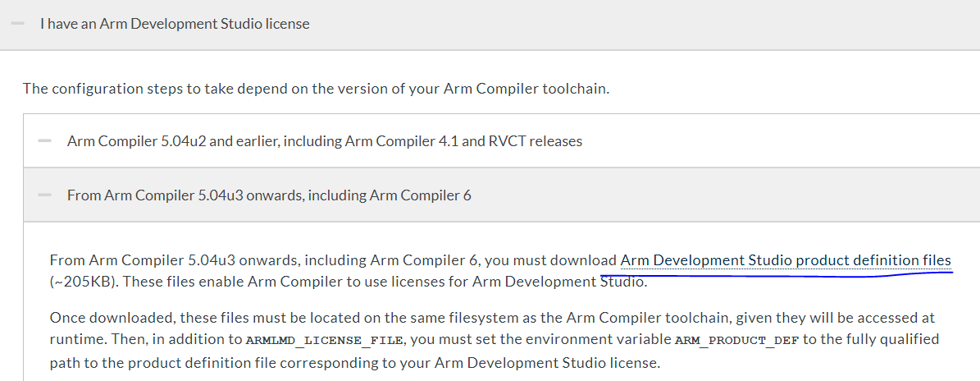Screen dimensions: 980x381
Task: Click the ARMLMD_LICENSE_FILE variable text
Action: click(325, 340)
